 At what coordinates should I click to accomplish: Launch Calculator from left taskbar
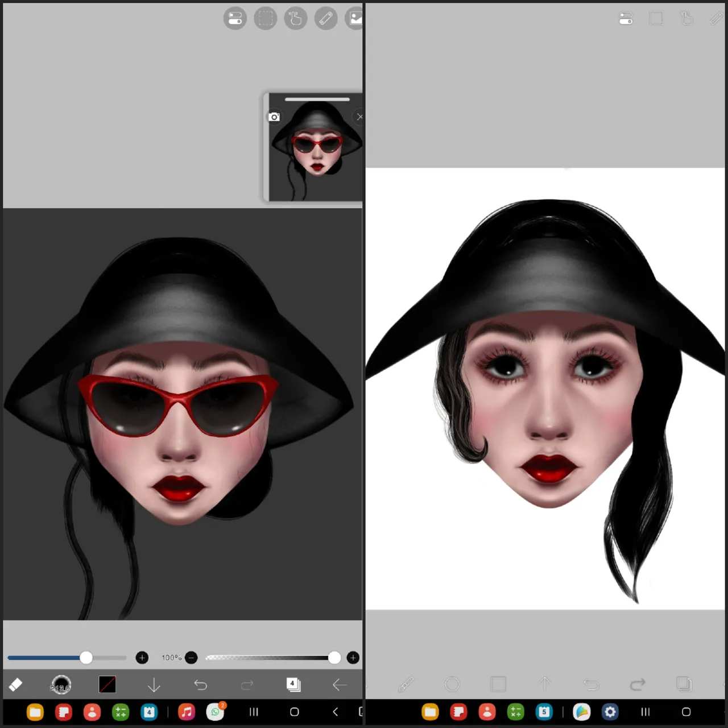tap(121, 712)
